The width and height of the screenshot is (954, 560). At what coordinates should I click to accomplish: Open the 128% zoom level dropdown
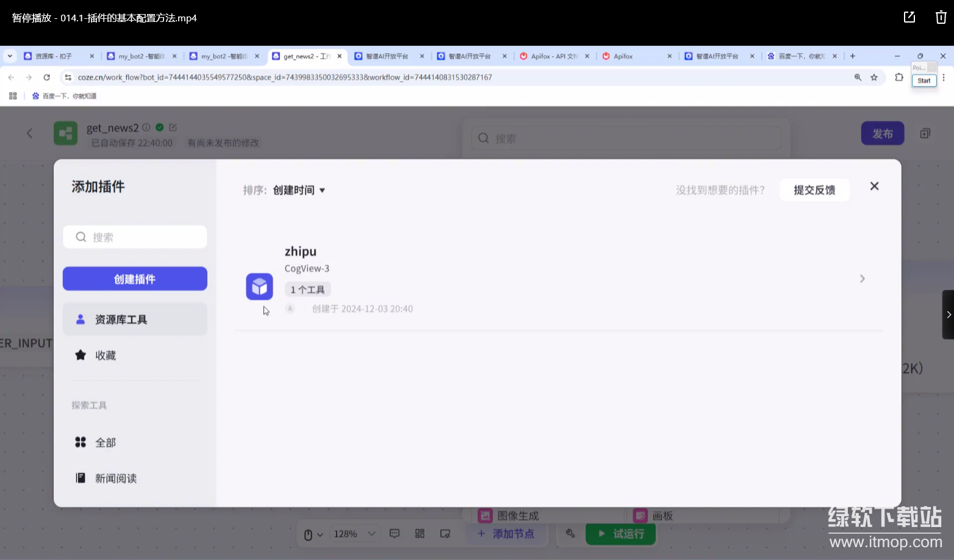[354, 533]
